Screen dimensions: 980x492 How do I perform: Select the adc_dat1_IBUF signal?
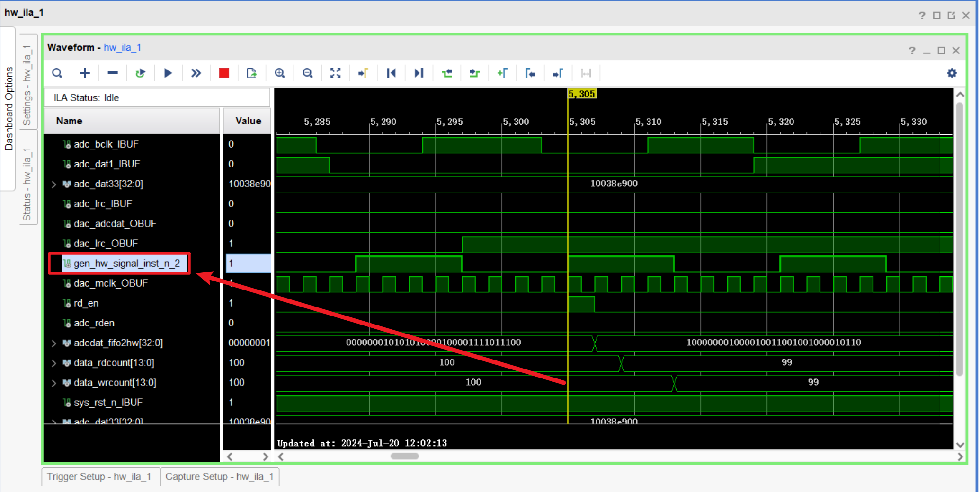[107, 164]
